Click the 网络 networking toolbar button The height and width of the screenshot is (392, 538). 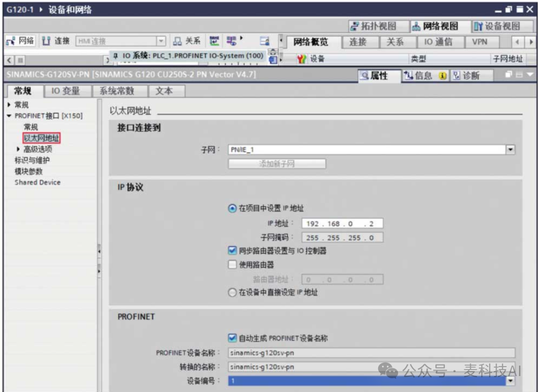pyautogui.click(x=20, y=41)
